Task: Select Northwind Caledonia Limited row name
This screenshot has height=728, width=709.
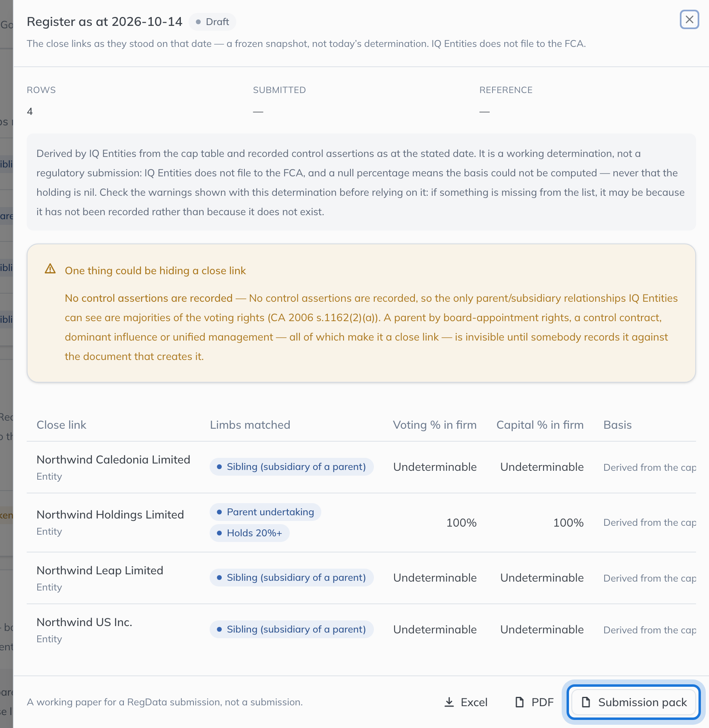Action: (113, 459)
